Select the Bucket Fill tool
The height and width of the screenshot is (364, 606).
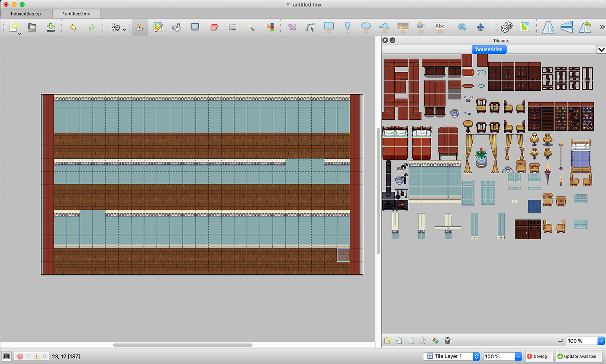tap(177, 27)
